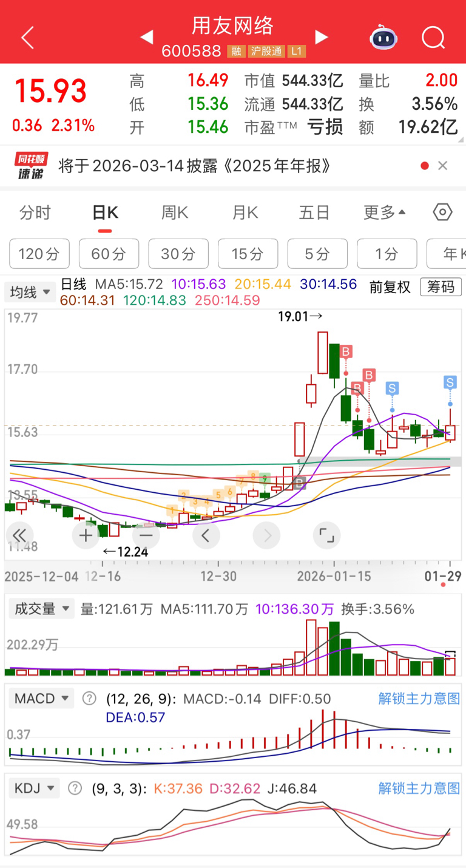
Task: Go to next stock with right triangle
Action: (322, 38)
